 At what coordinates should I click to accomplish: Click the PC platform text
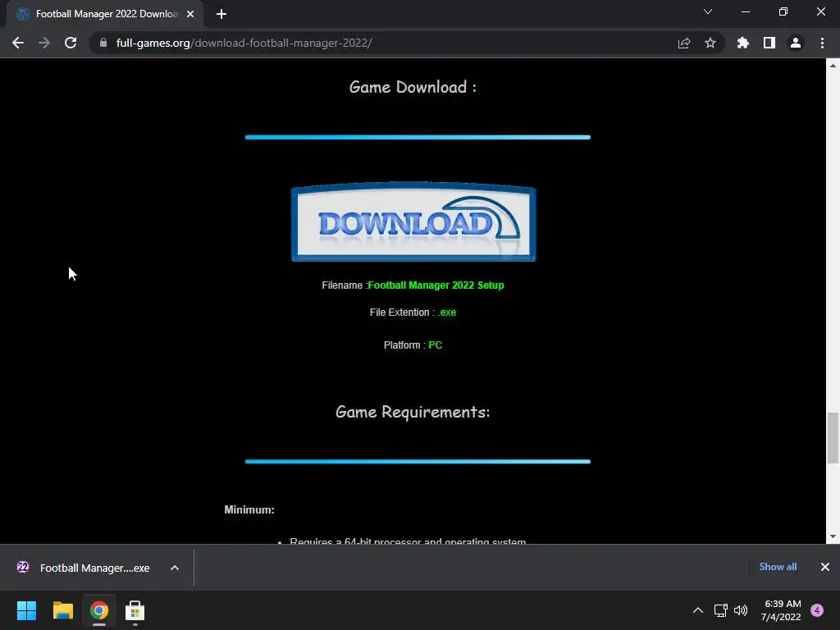[435, 345]
